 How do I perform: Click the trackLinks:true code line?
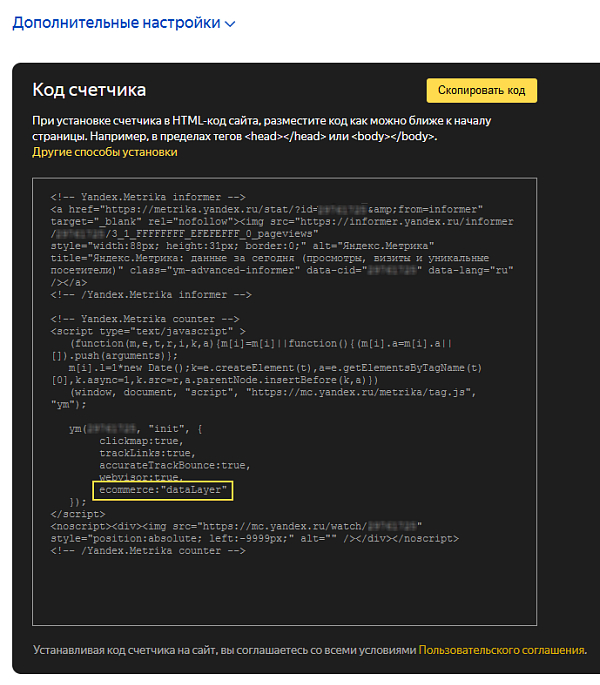[x=147, y=453]
